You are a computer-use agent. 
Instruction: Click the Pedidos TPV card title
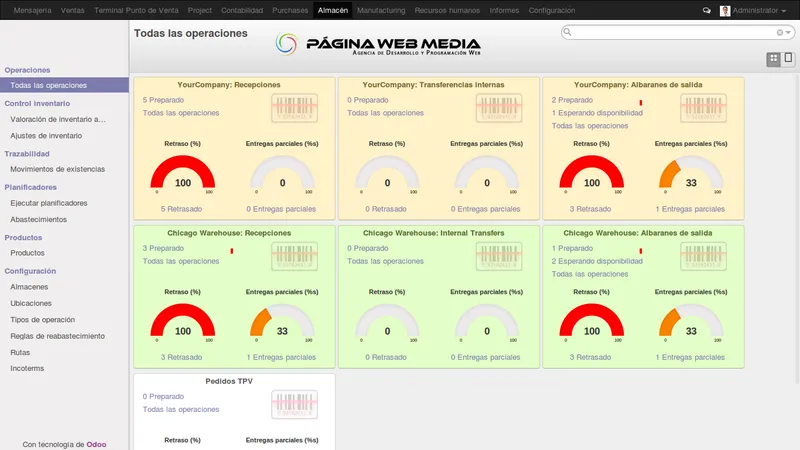tap(229, 381)
